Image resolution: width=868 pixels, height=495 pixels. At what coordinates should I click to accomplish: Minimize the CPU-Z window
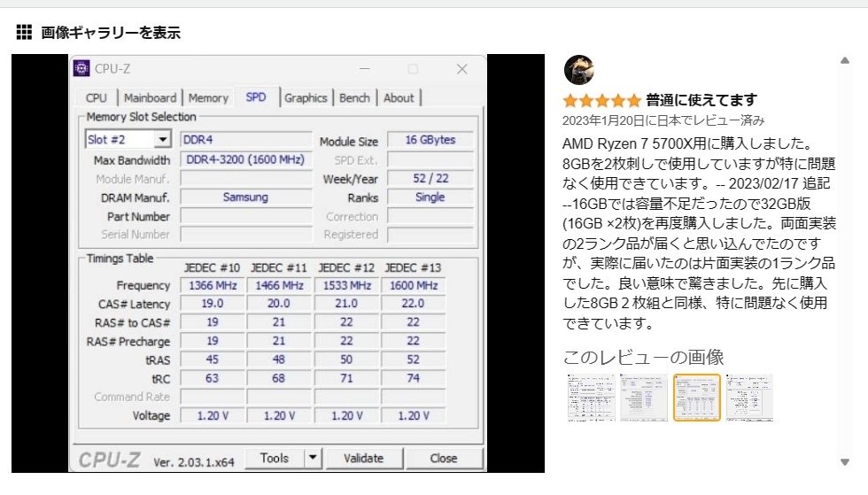click(x=364, y=69)
